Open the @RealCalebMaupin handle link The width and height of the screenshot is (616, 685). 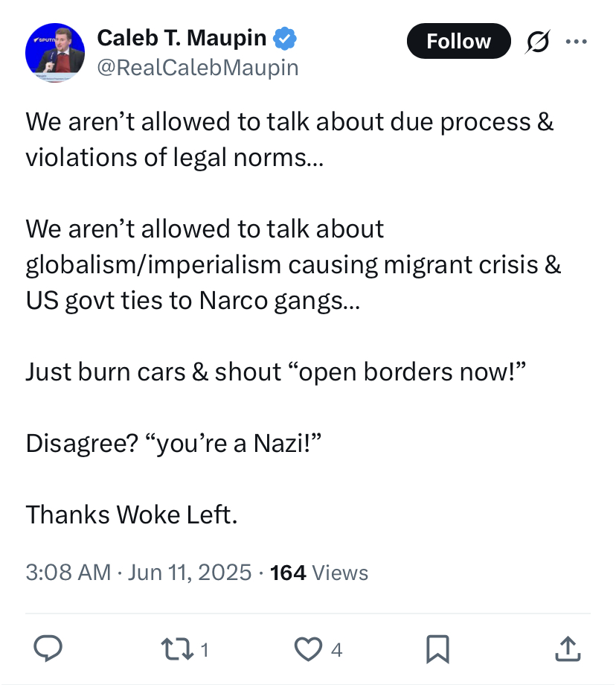tap(197, 68)
